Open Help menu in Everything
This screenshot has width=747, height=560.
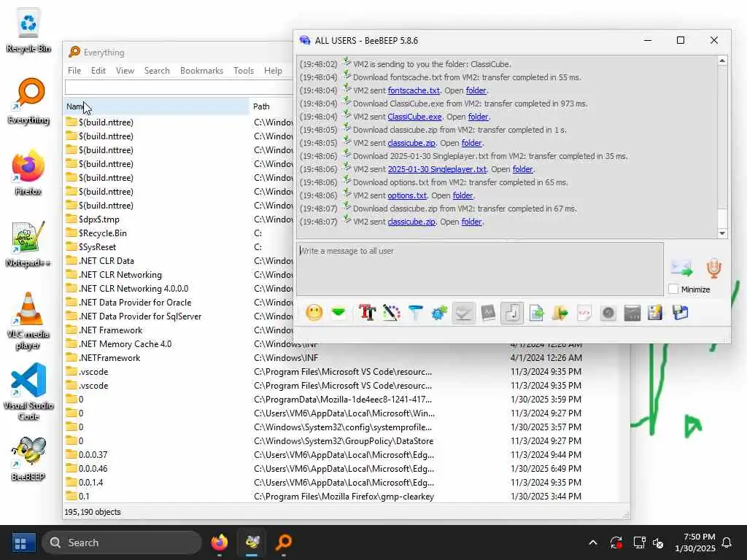(x=273, y=71)
